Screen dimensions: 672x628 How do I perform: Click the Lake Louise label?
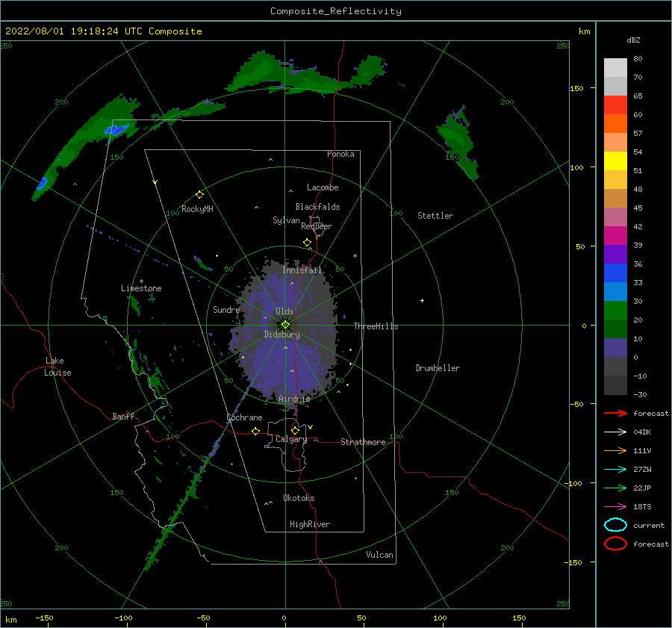57,367
